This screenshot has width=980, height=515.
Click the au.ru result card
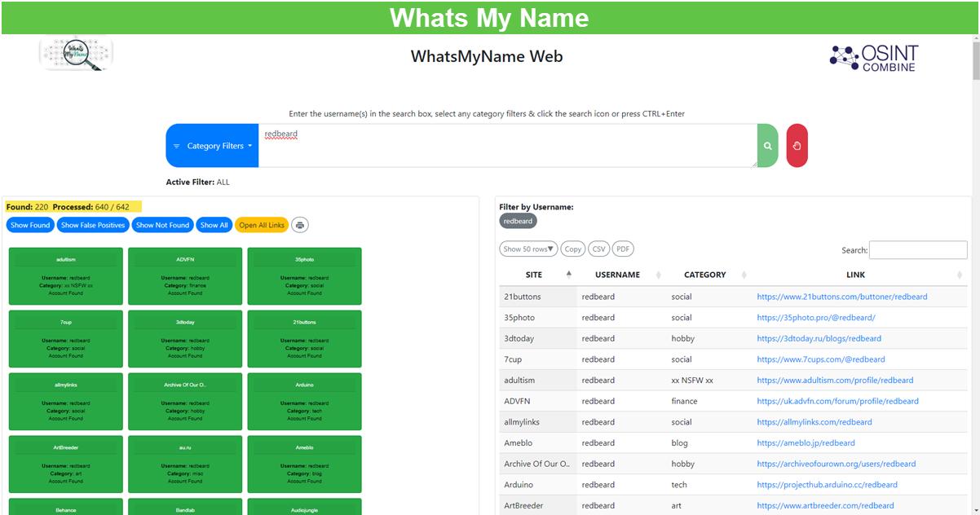185,464
